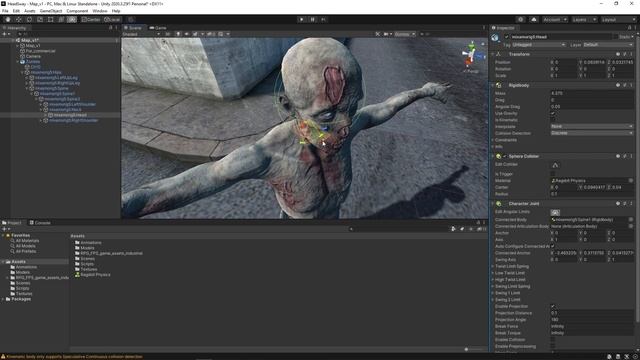
Task: Expand mixamorig5:RightShoulder in Hierarchy
Action: (x=41, y=120)
